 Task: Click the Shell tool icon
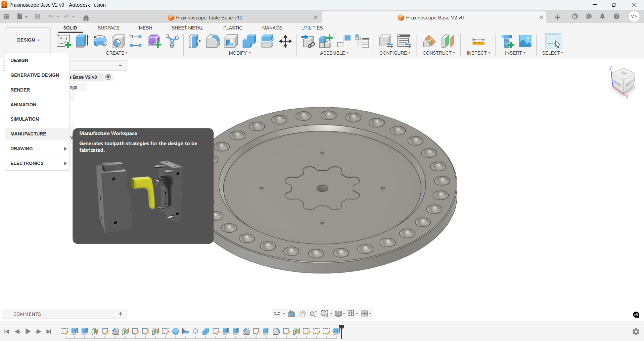[x=231, y=41]
